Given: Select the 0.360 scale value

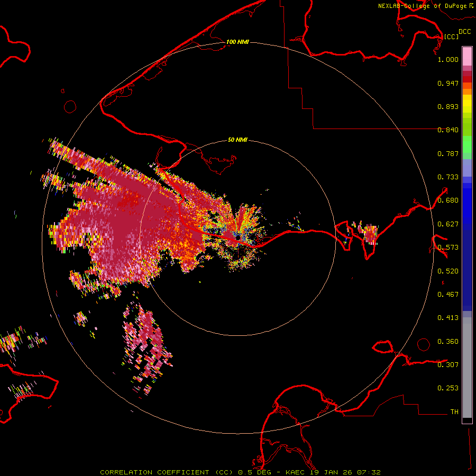Looking at the screenshot, I should [x=448, y=342].
